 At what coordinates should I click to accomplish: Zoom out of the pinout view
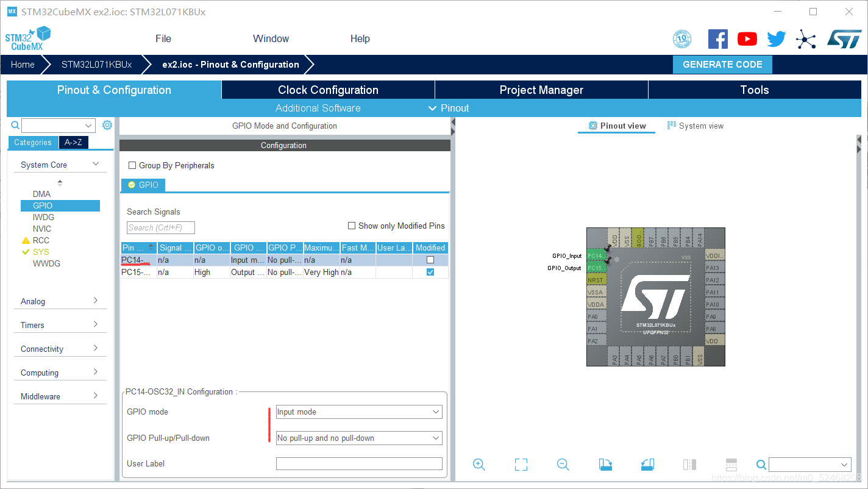coord(563,465)
